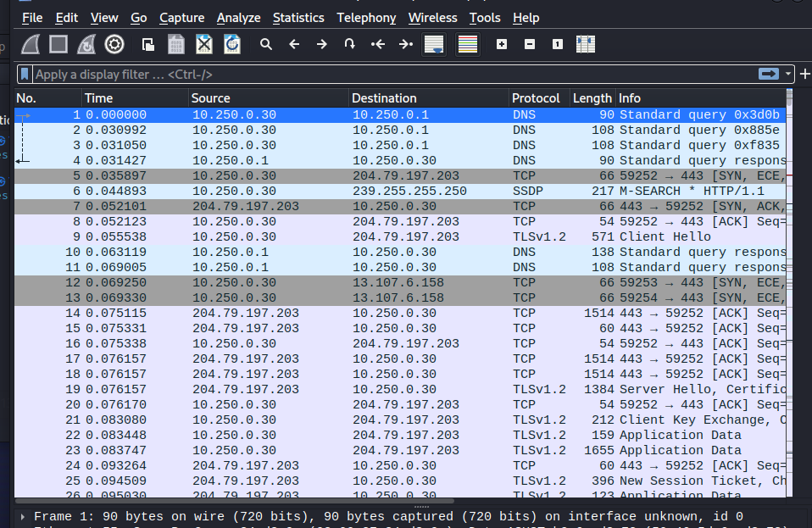The image size is (812, 528).
Task: Expand the Frame 1 details tree
Action: [x=23, y=516]
